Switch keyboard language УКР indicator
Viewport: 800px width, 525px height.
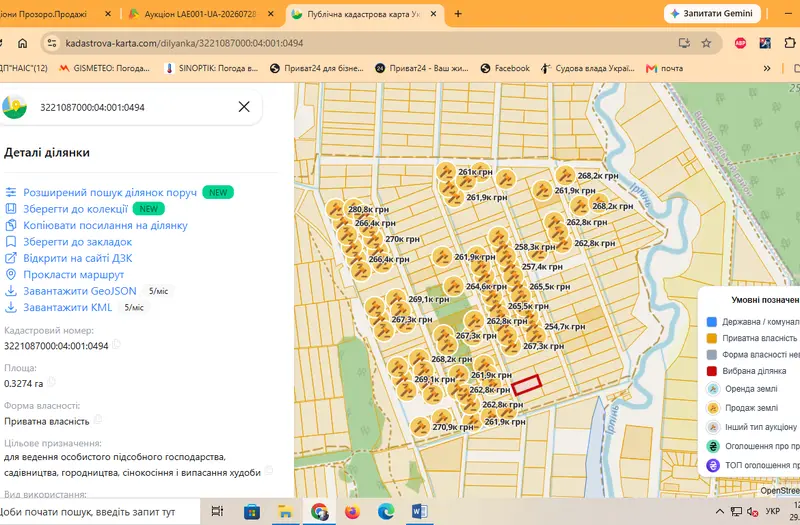coord(772,511)
